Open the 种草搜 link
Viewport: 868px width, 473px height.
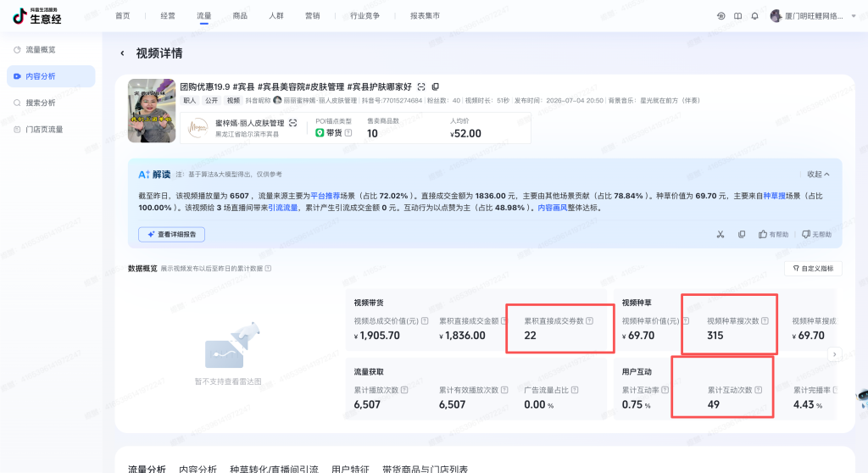click(x=775, y=196)
